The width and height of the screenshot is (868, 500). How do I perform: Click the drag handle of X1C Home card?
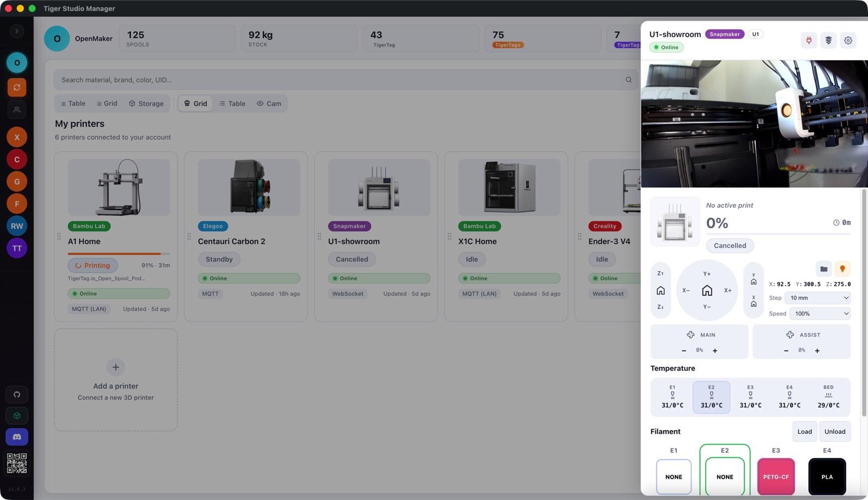(449, 236)
